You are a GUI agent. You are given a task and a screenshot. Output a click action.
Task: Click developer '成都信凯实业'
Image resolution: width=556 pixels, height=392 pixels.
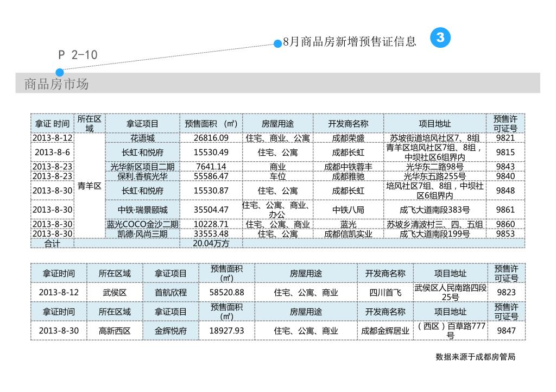(348, 233)
